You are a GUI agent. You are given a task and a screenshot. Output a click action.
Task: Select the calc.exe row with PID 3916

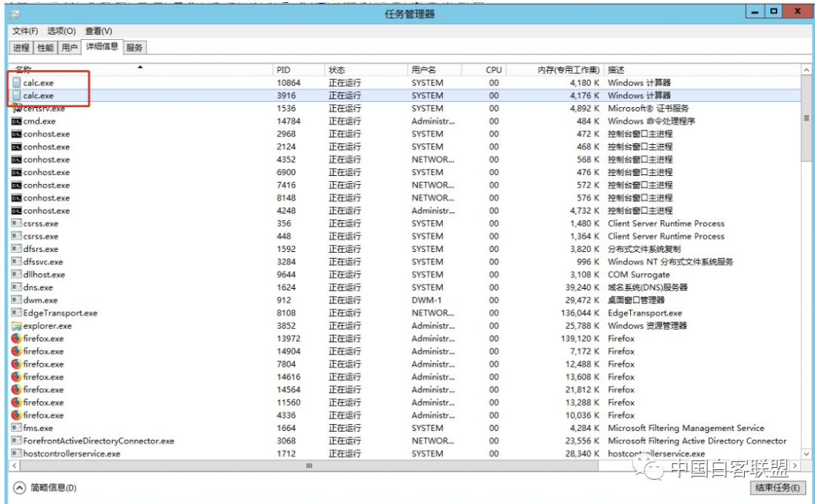coord(404,96)
